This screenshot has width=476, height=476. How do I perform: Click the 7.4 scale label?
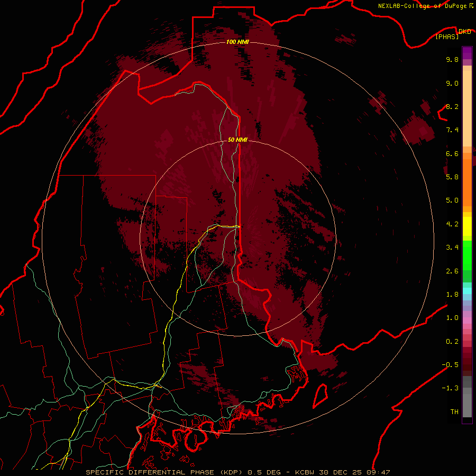452,130
